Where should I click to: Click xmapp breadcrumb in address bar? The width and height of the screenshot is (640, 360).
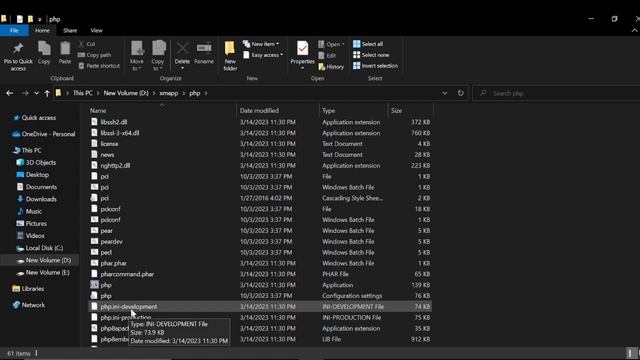(169, 93)
